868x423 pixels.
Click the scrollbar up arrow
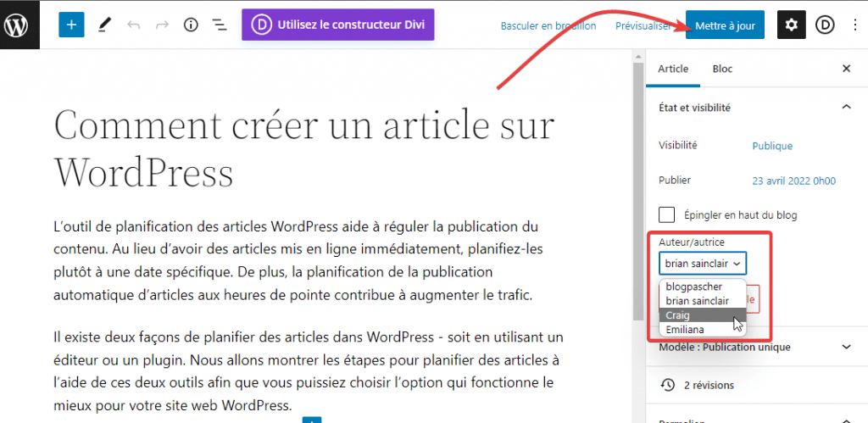638,56
